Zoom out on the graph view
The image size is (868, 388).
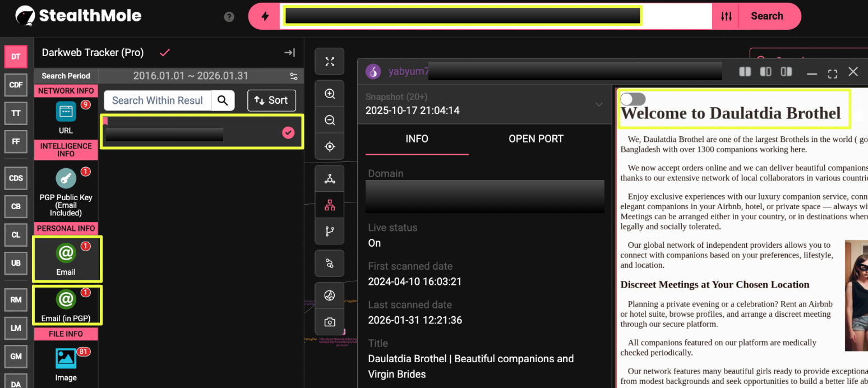click(x=330, y=120)
